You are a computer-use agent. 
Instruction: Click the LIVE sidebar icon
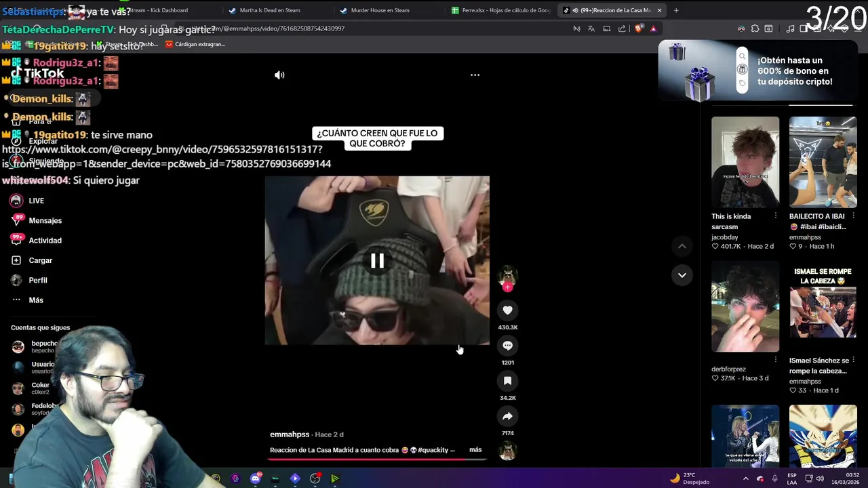coord(16,201)
